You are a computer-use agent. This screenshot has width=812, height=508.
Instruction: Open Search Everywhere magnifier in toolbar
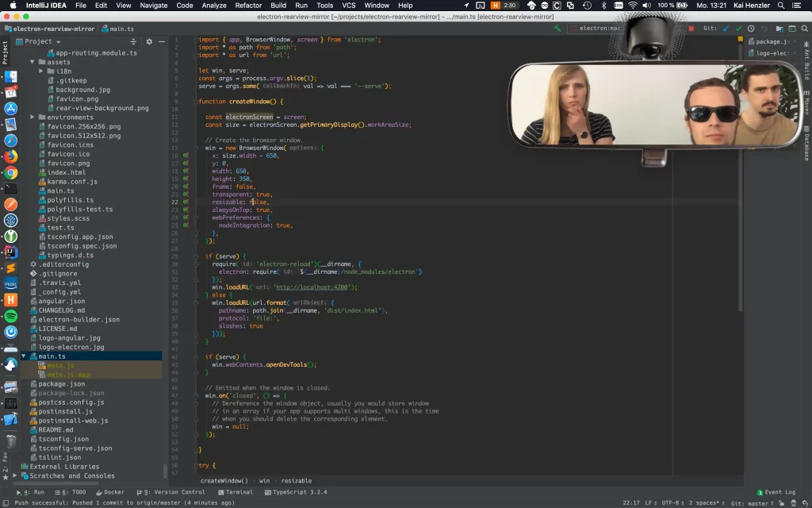(x=804, y=29)
